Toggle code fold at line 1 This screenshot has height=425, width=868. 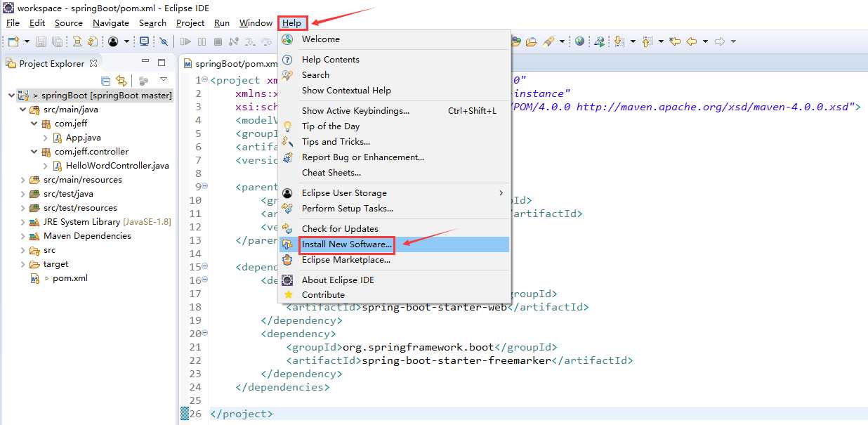click(x=206, y=80)
